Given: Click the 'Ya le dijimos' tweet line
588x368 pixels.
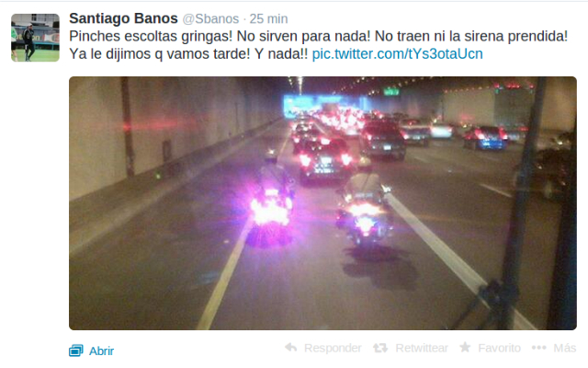Looking at the screenshot, I should [188, 54].
